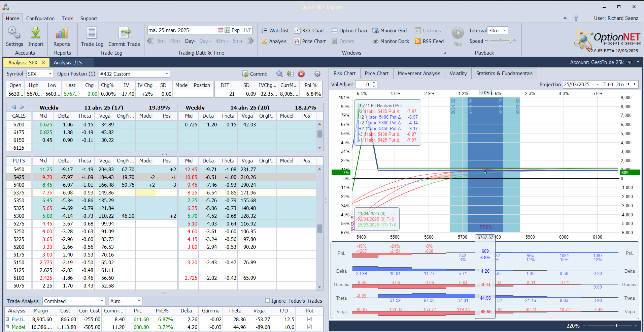This screenshot has width=644, height=332.
Task: Open the Configuration ribbon tab
Action: click(x=40, y=19)
